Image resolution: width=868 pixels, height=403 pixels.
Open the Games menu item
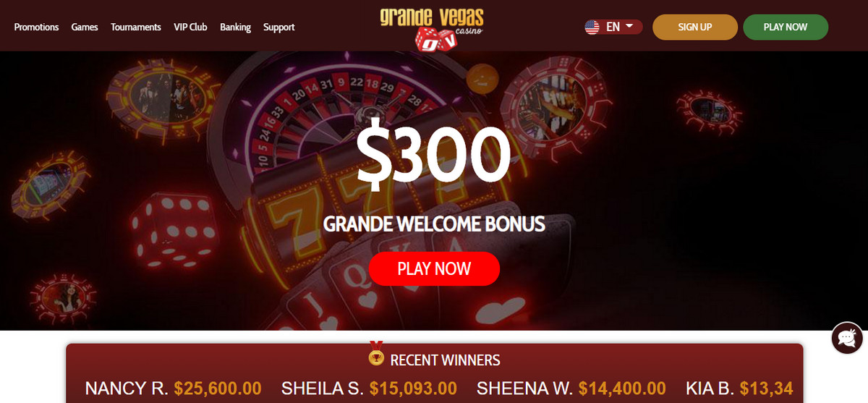[85, 27]
